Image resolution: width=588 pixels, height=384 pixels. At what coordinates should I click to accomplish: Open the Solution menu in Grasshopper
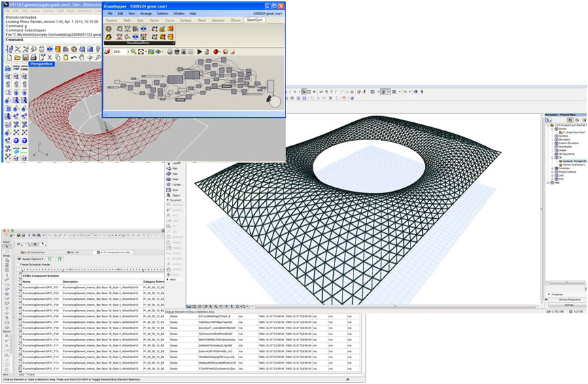[162, 14]
